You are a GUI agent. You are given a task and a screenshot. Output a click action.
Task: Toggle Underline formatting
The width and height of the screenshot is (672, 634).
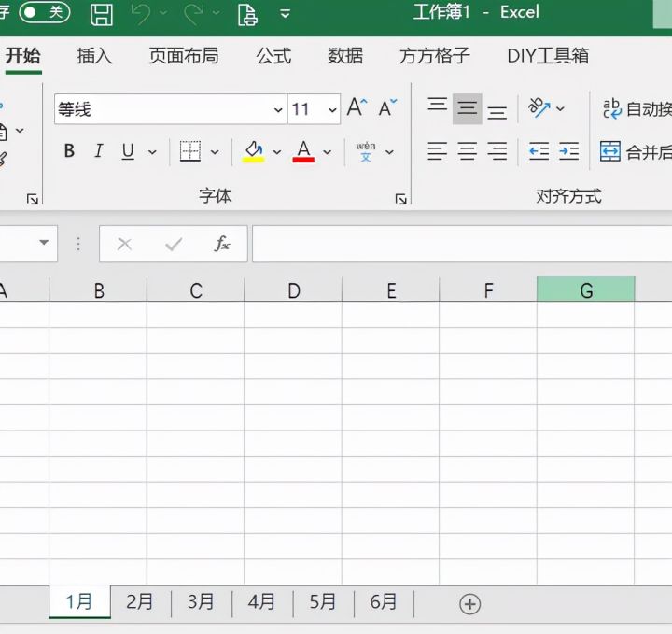point(128,151)
